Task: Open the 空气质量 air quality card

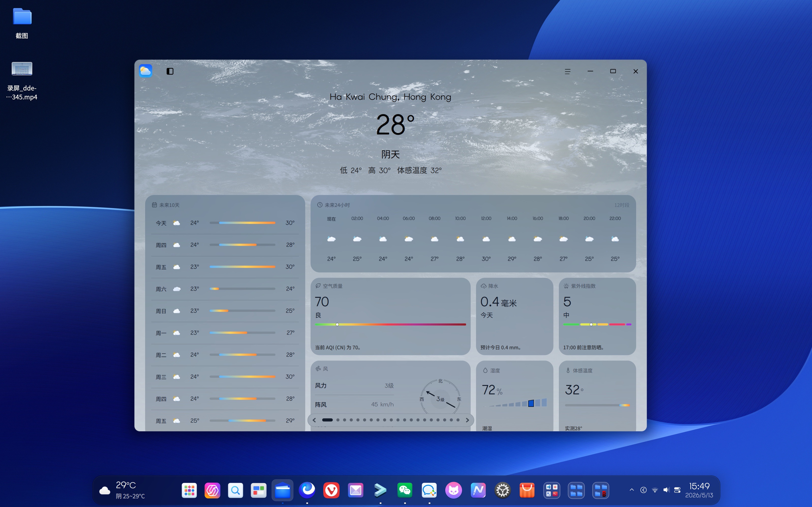Action: tap(391, 316)
